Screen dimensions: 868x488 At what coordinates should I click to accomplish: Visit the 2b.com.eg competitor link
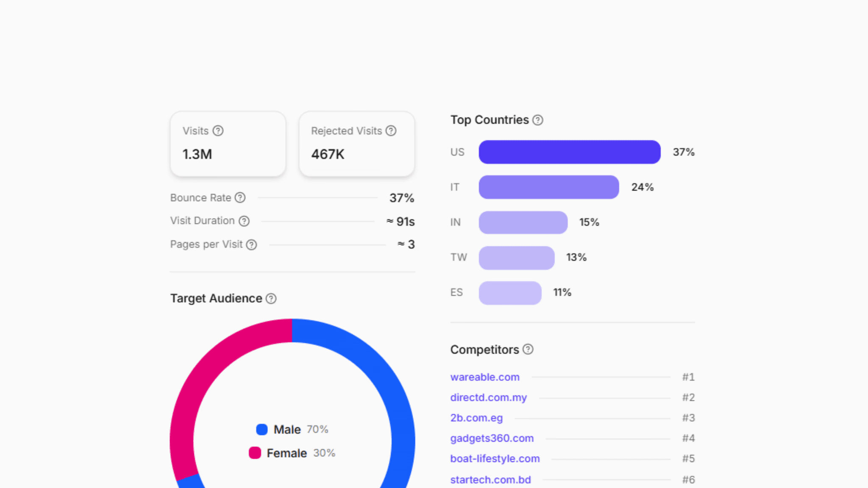click(x=476, y=418)
